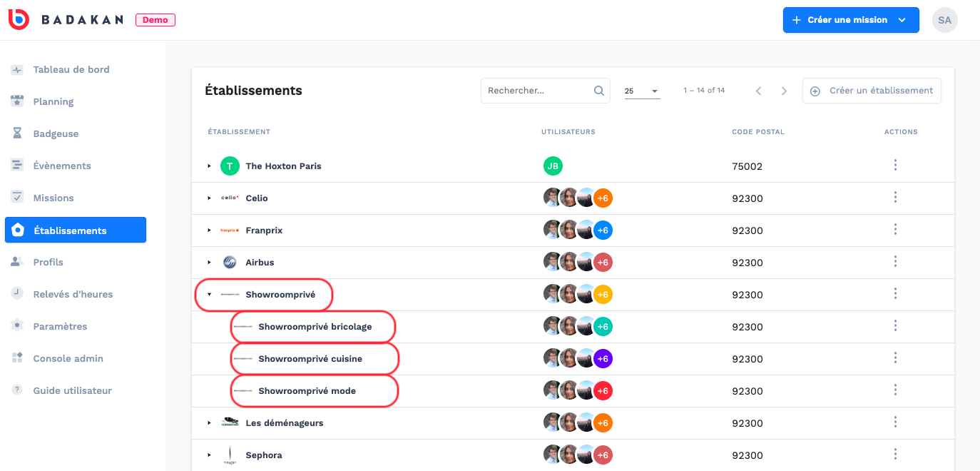Expand the Celio row
This screenshot has width=980, height=471.
pos(209,198)
